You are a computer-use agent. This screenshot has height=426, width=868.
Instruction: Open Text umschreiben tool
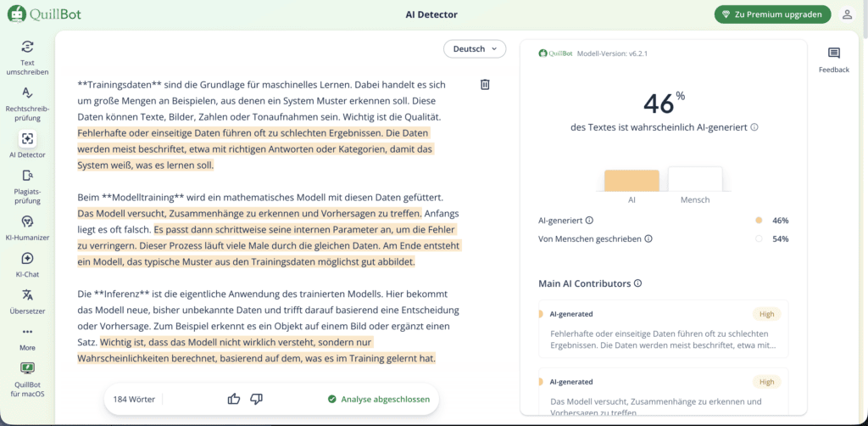pyautogui.click(x=27, y=58)
